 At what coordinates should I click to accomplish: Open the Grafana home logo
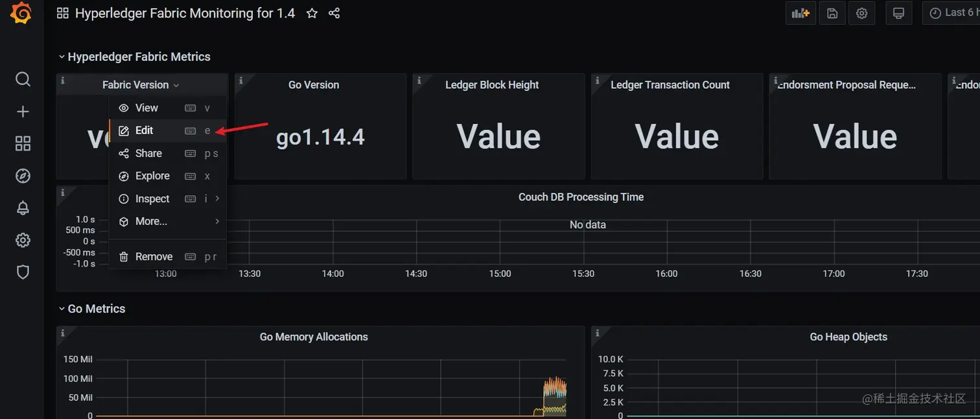(x=21, y=13)
